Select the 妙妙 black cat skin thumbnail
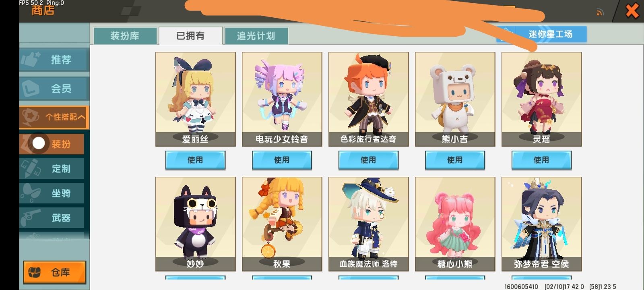644x290 pixels. point(195,224)
